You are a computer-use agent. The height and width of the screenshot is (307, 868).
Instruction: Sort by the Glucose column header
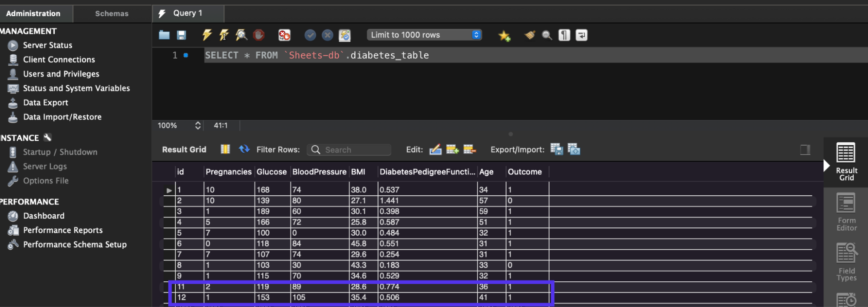pyautogui.click(x=272, y=172)
